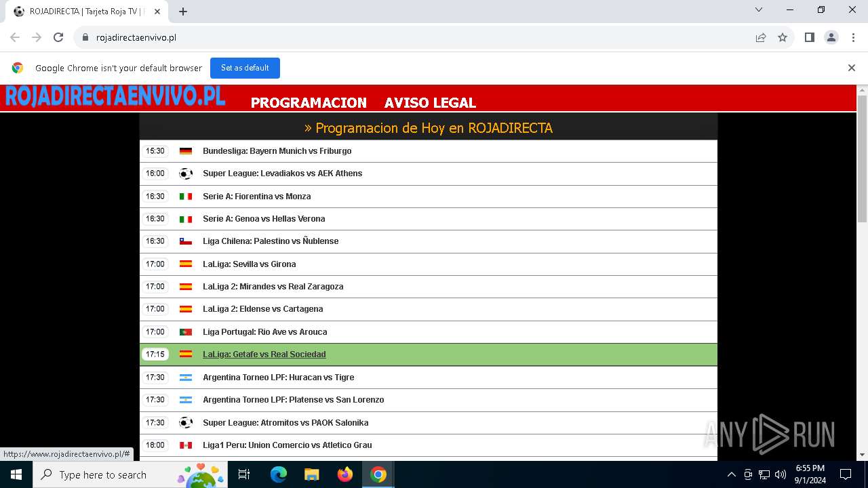Click the volume speaker tray icon
Viewport: 868px width, 488px height.
tap(781, 474)
